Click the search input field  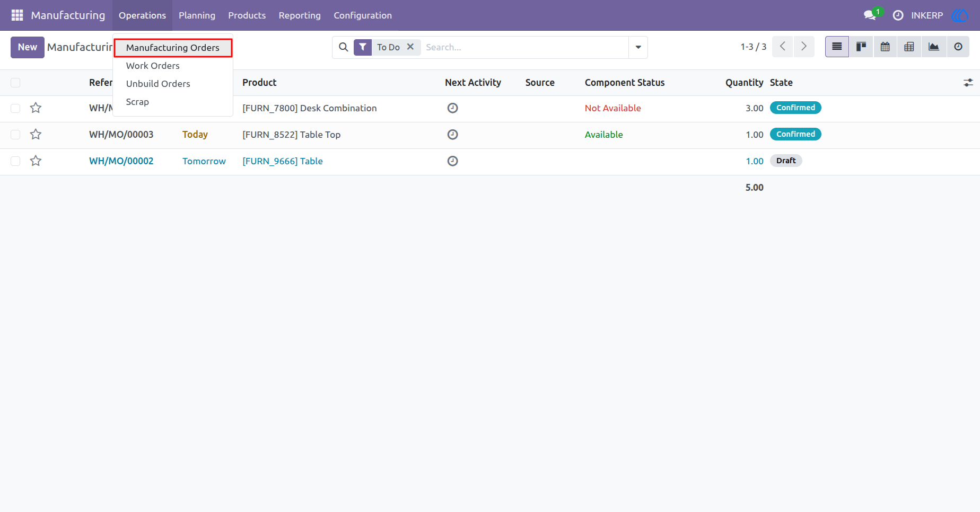coord(525,47)
